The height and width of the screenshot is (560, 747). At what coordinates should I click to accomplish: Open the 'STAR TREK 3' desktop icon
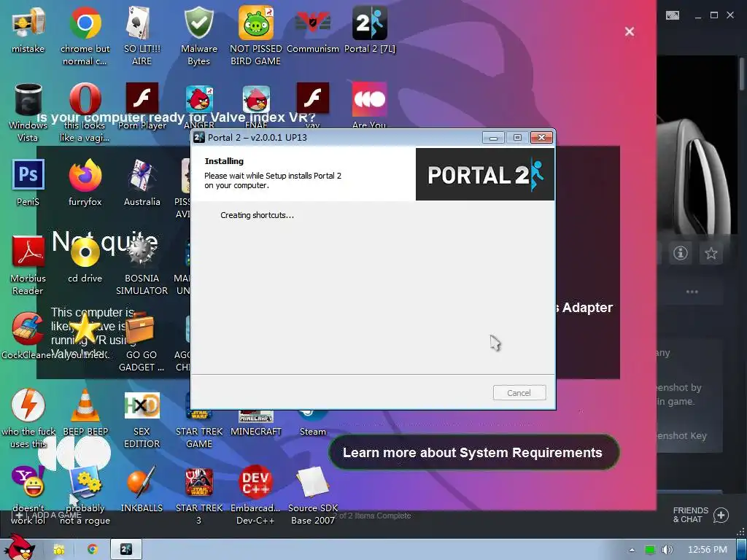pyautogui.click(x=199, y=482)
